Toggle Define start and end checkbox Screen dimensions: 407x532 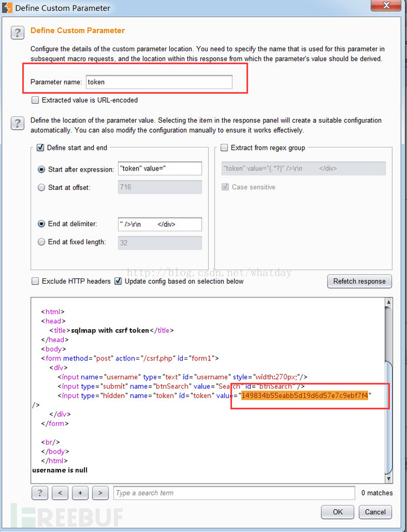(x=40, y=147)
